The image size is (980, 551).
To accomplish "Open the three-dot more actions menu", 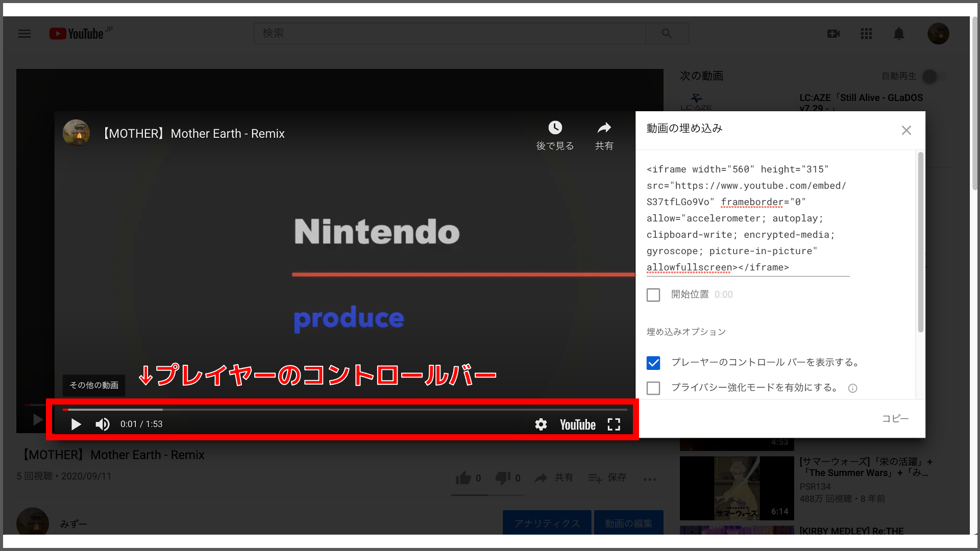I will pos(650,479).
